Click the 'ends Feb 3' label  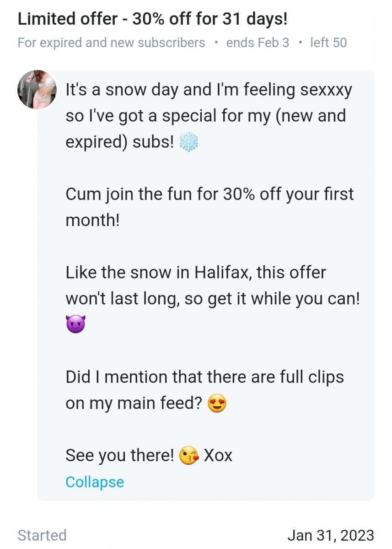tap(258, 43)
